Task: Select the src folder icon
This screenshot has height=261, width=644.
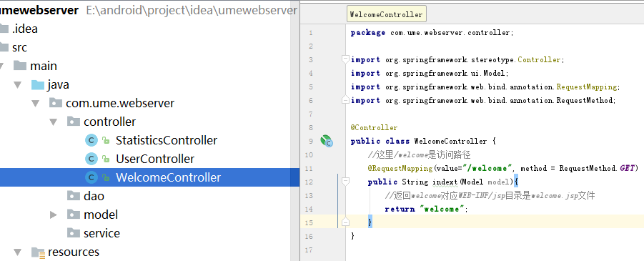Action: pos(4,47)
